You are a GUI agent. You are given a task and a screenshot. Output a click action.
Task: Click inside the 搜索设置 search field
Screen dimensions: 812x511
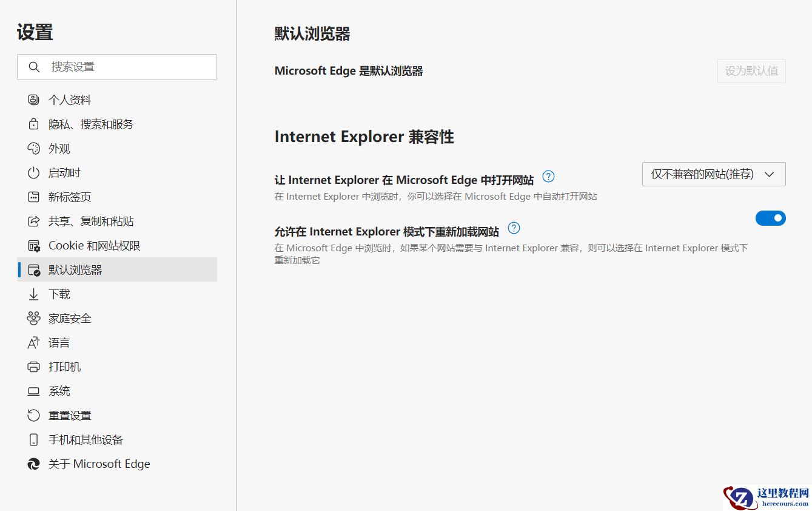121,67
